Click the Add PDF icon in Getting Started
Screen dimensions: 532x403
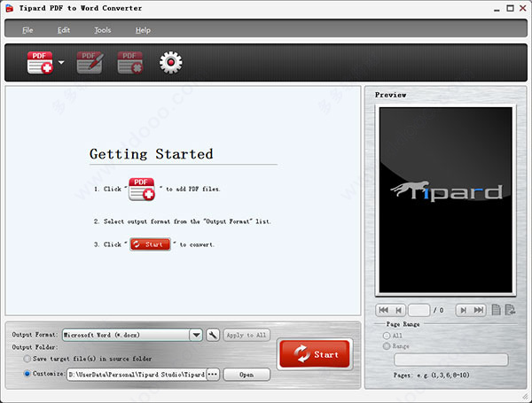pos(142,190)
